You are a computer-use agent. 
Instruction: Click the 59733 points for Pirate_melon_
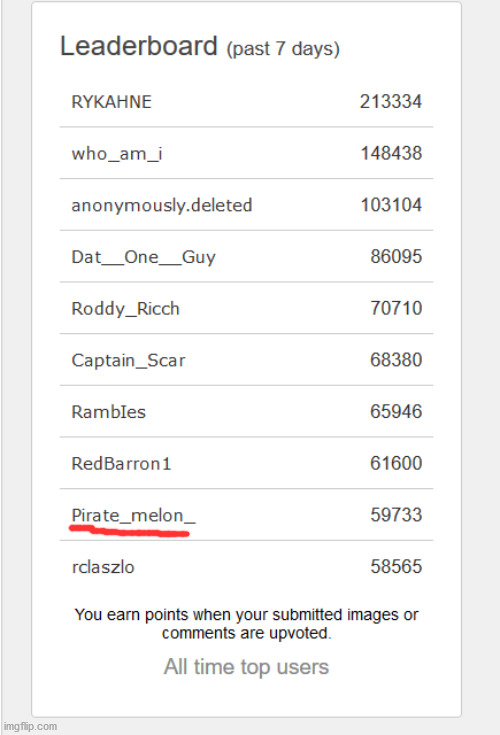(396, 515)
